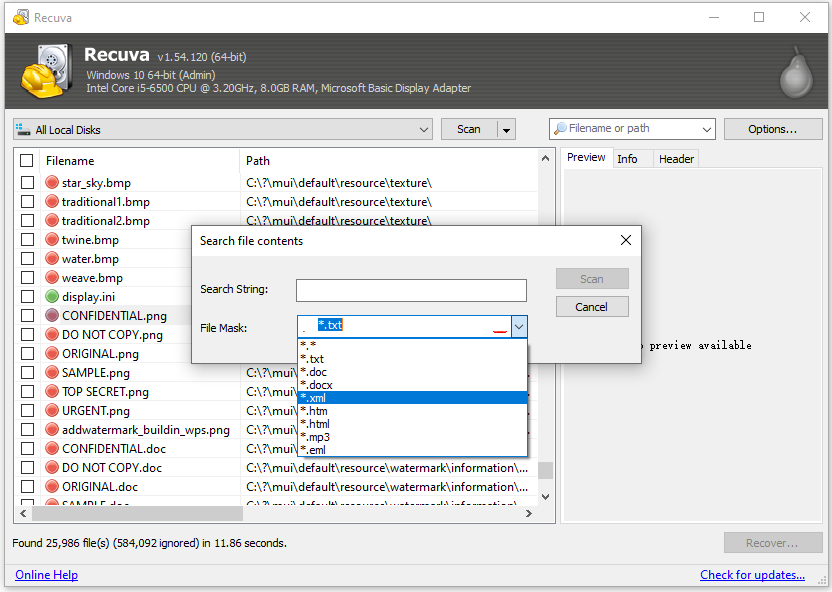Collapse the File Mask dropdown arrow
832x592 pixels.
pos(518,326)
